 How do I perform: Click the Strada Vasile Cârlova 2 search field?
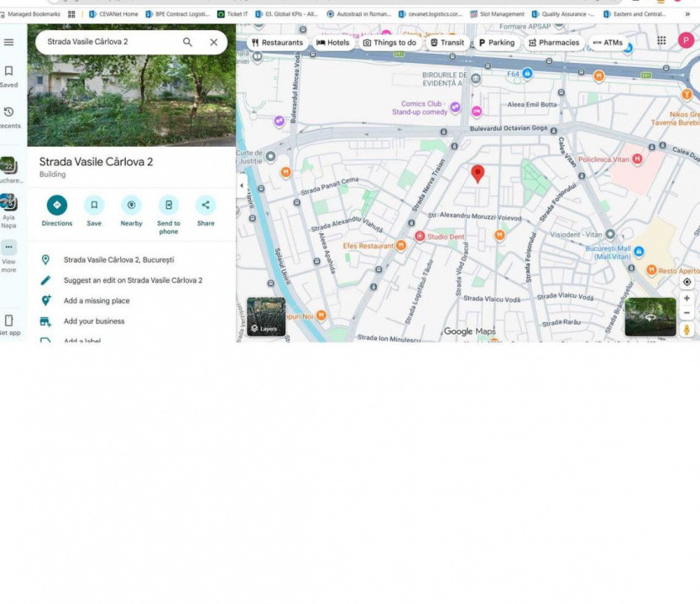[x=109, y=42]
